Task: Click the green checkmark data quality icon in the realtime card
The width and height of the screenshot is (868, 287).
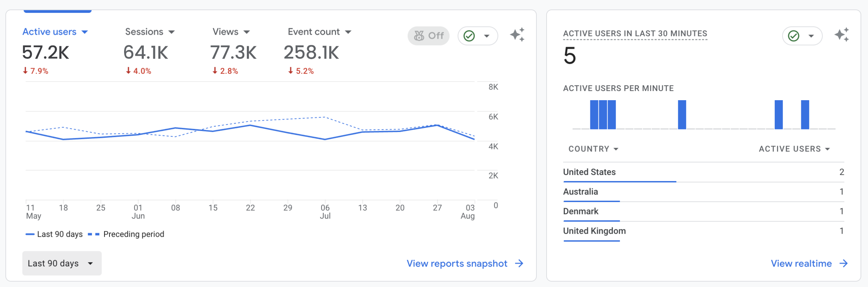Action: tap(794, 36)
